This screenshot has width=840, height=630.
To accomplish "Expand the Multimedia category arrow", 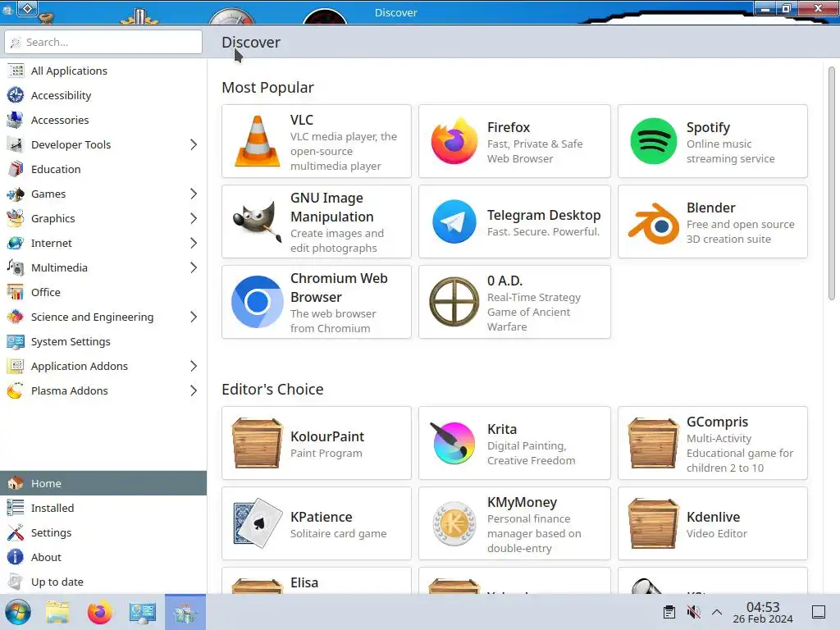I will coord(194,268).
